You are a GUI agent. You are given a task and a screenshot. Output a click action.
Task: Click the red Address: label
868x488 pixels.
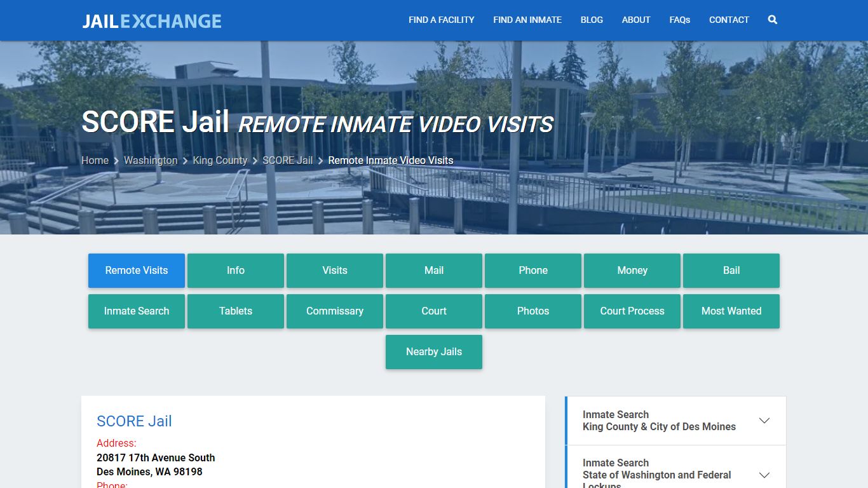[116, 444]
